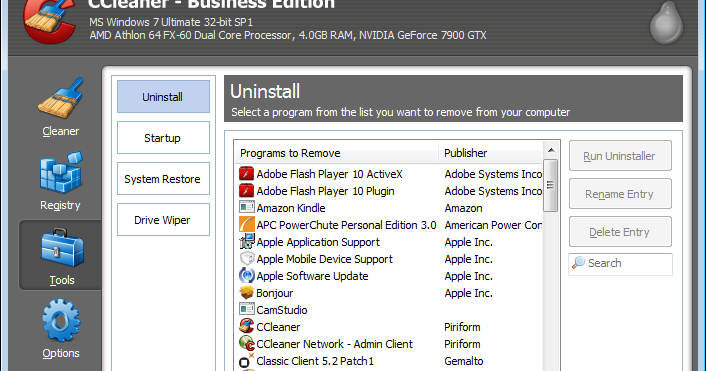The height and width of the screenshot is (371, 706).
Task: Select the CCleaner program entry
Action: pyautogui.click(x=278, y=327)
